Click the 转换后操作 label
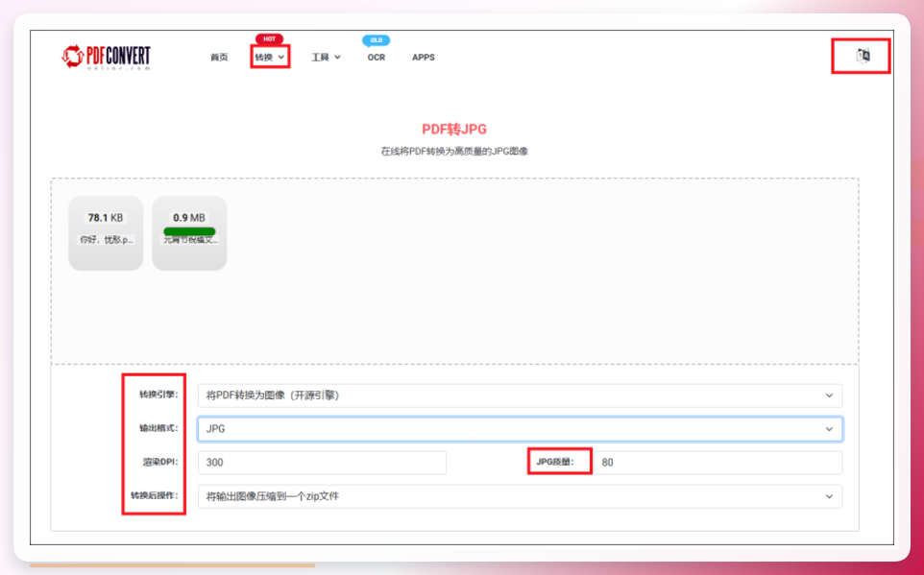The height and width of the screenshot is (575, 924). 155,495
